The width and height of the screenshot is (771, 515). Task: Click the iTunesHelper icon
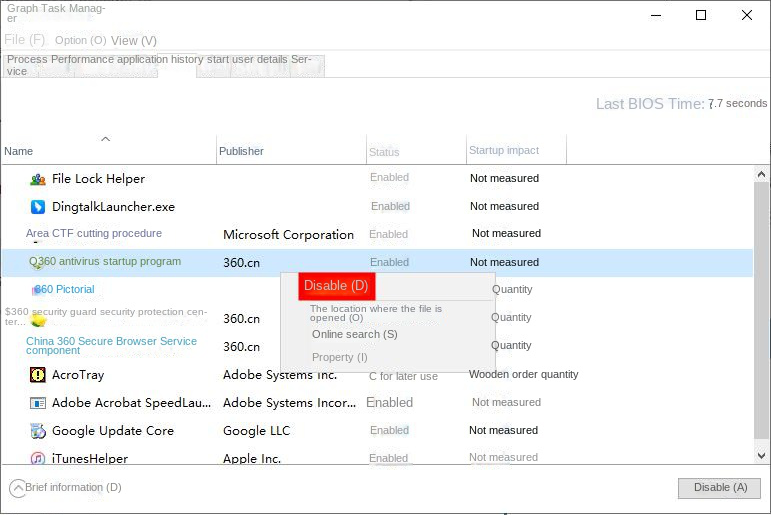coord(38,459)
